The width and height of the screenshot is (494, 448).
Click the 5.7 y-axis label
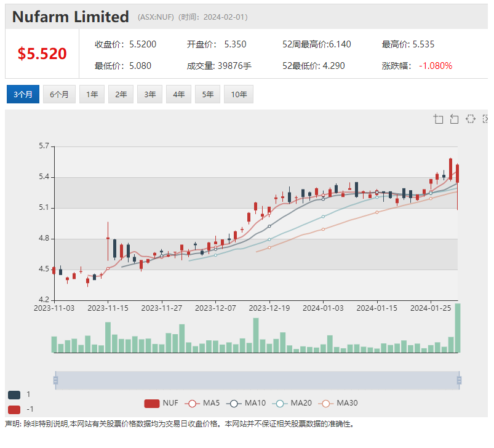(x=44, y=146)
